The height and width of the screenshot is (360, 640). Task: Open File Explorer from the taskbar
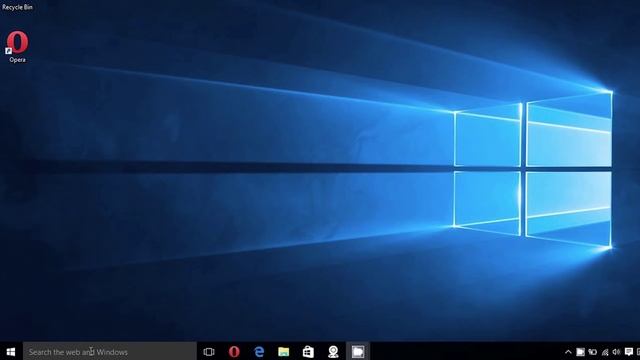coord(284,351)
